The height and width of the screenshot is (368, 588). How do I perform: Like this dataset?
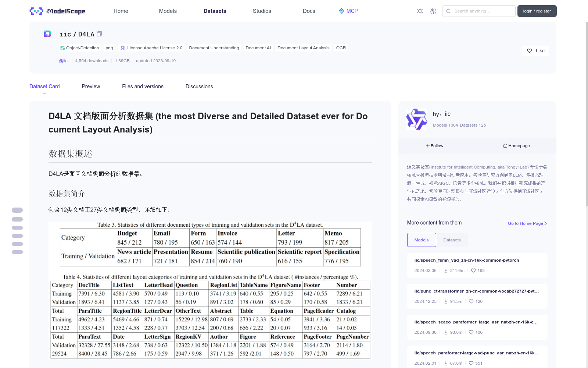tap(535, 51)
